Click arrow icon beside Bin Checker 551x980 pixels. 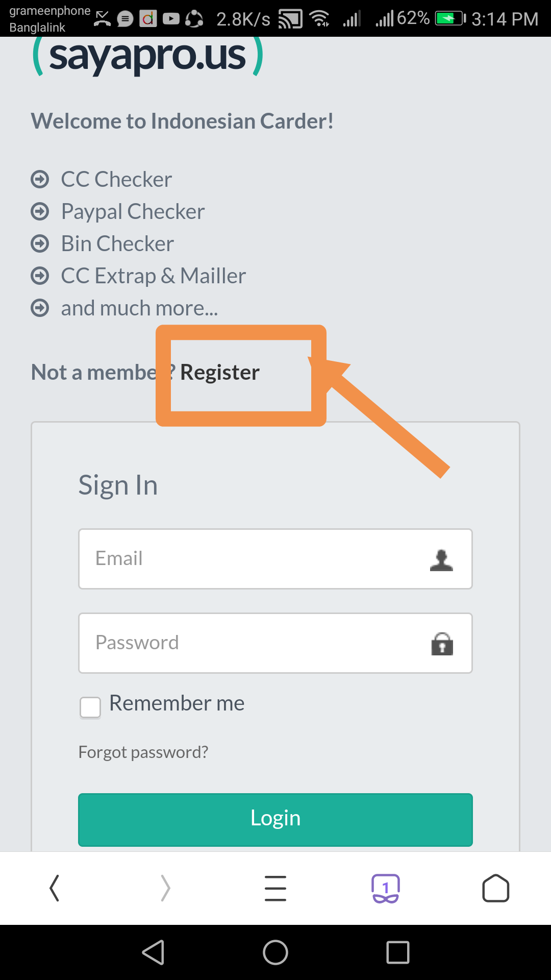coord(40,243)
